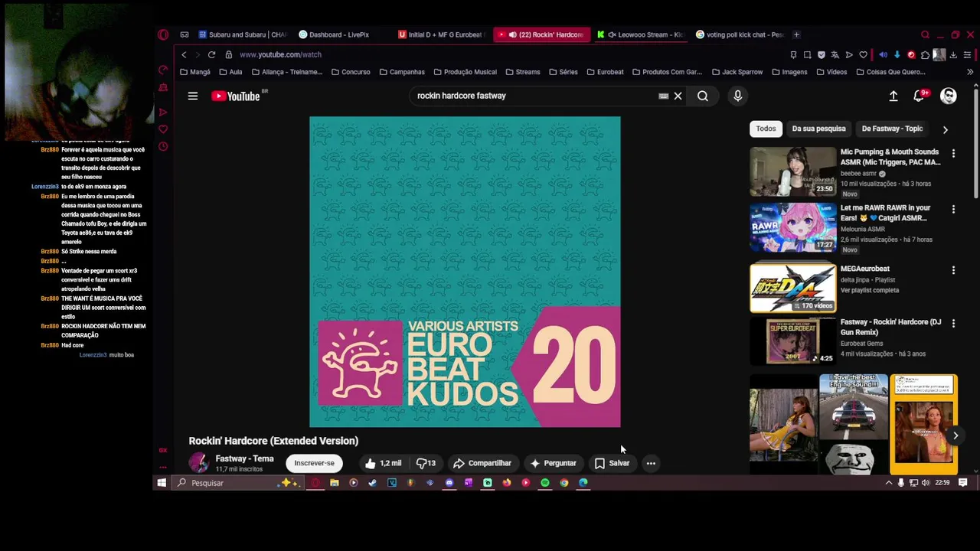980x551 pixels.
Task: Open the Let me RAWR RAWR video thumbnail
Action: [x=792, y=227]
